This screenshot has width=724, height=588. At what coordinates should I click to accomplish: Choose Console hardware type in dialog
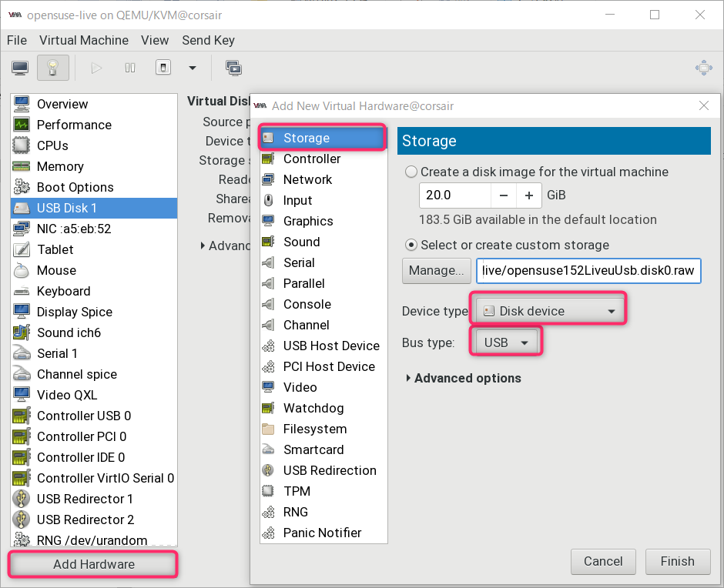point(323,304)
